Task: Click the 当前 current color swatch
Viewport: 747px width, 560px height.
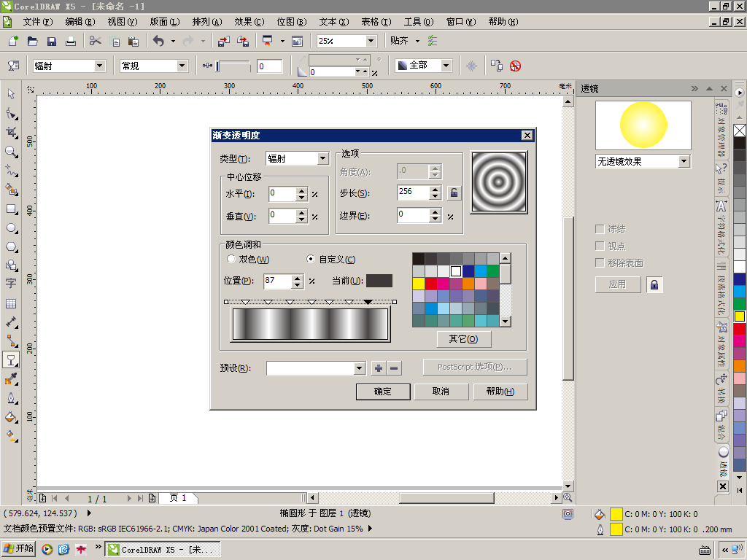Action: pos(379,281)
